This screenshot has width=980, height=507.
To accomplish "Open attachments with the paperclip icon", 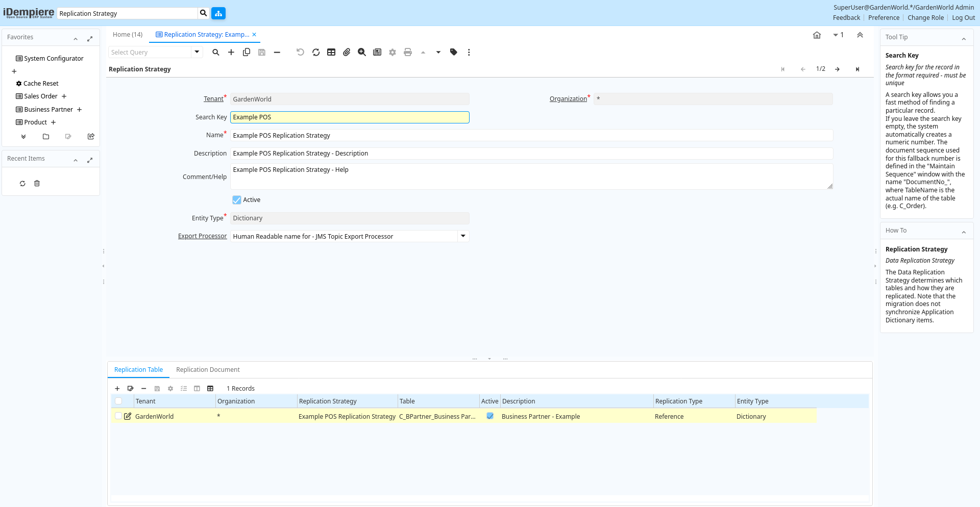I will click(x=347, y=52).
